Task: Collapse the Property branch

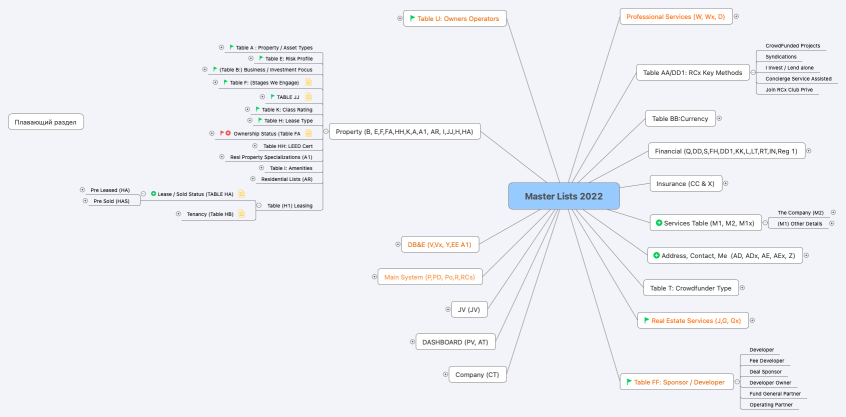Action: pos(326,131)
